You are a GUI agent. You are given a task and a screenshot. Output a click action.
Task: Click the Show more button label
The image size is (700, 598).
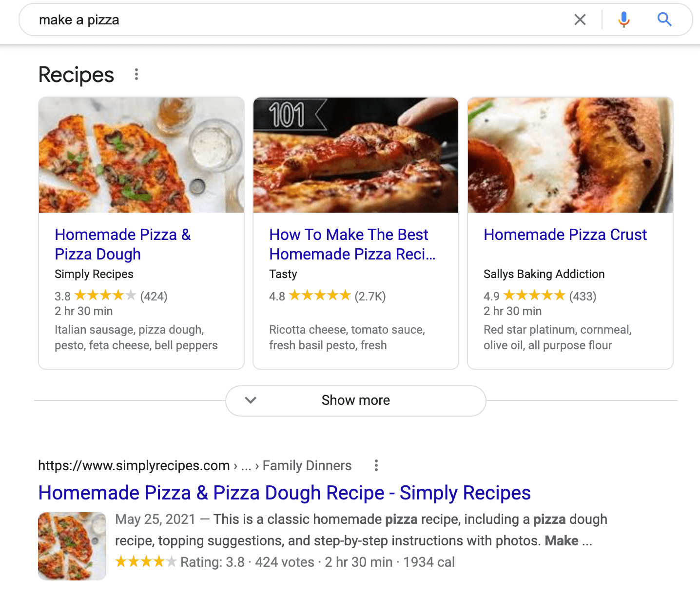(x=355, y=400)
